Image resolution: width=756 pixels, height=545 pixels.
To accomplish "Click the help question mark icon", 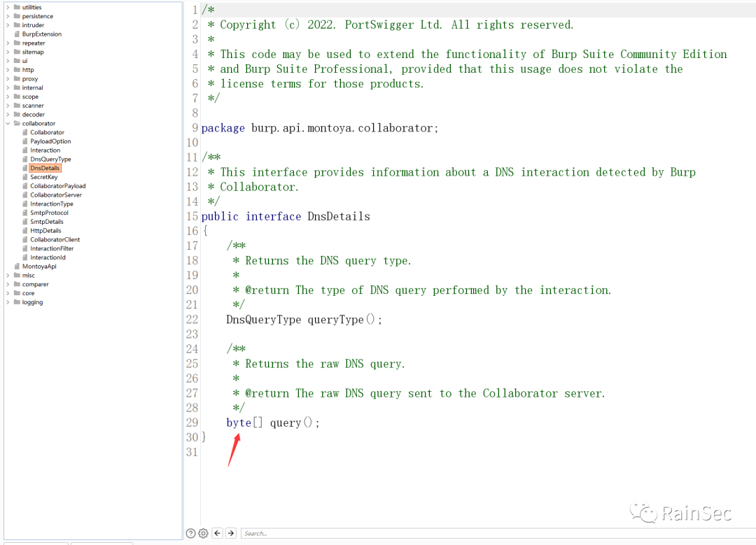I will coord(190,533).
